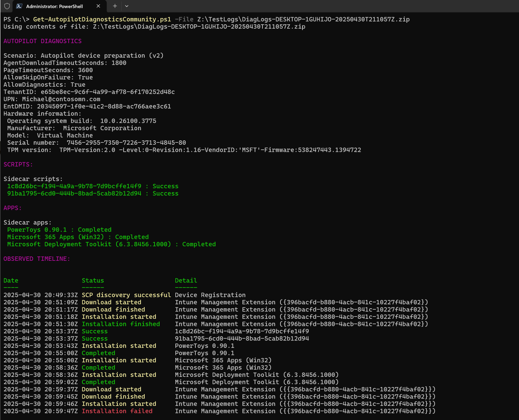This screenshot has height=420, width=519.
Task: Click the red Installation failed status
Action: [x=117, y=411]
